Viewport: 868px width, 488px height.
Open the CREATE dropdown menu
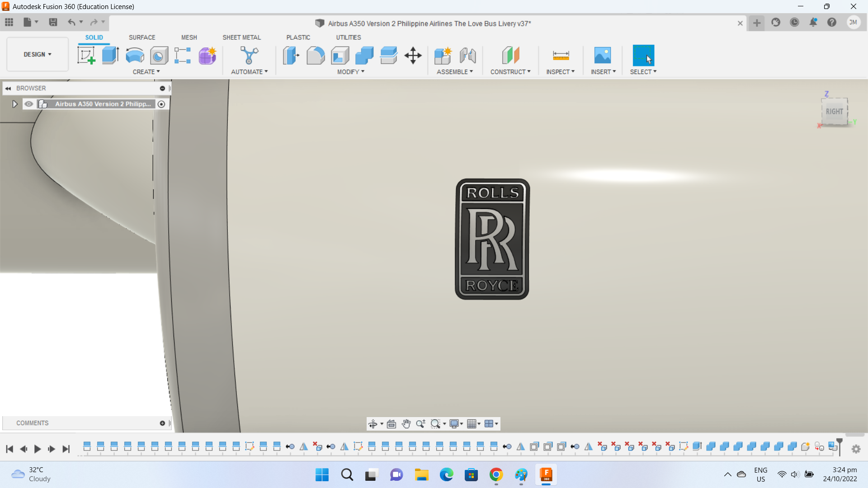click(x=146, y=72)
